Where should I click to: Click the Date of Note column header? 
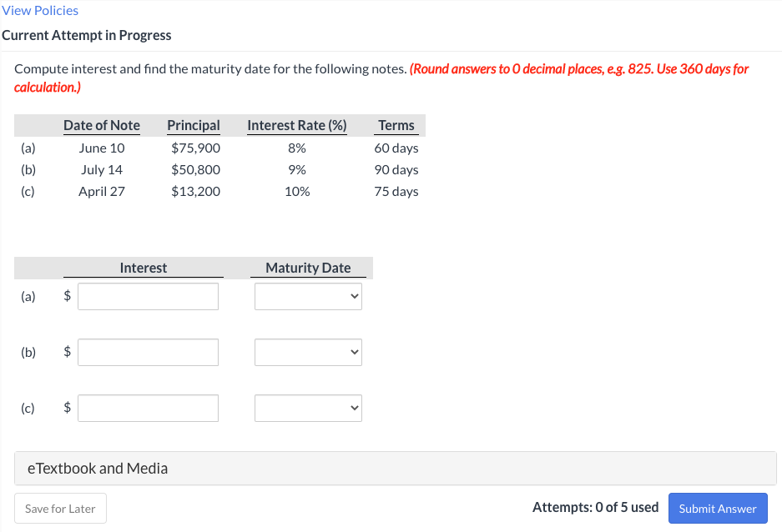(102, 125)
